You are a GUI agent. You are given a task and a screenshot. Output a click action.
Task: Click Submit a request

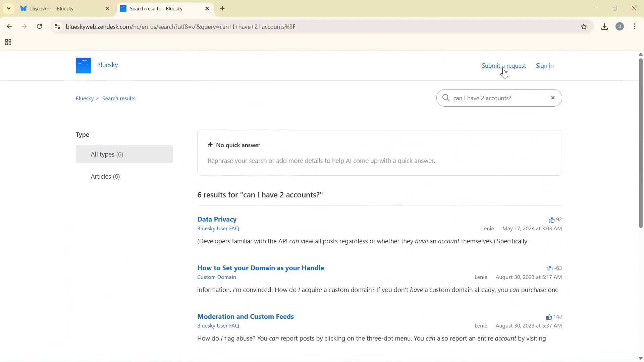click(503, 65)
